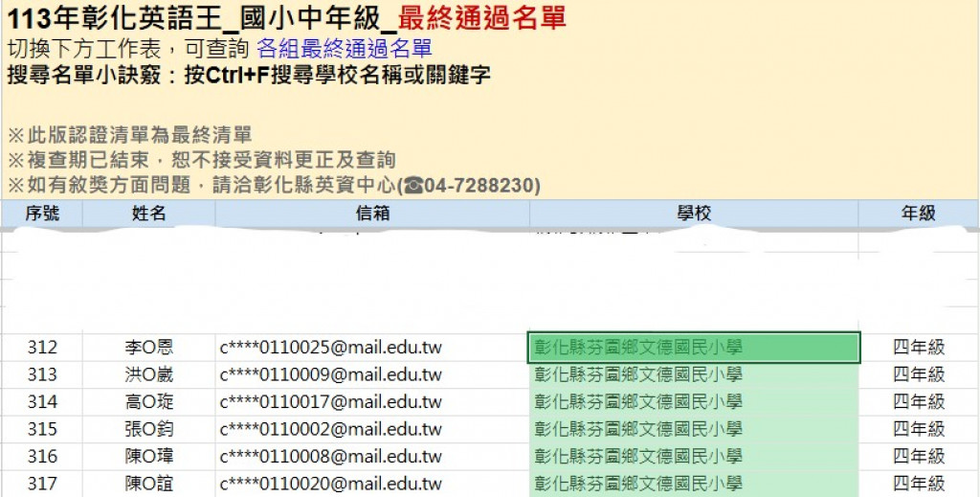Click the name cell 李O恩
The width and height of the screenshot is (980, 497).
pyautogui.click(x=148, y=348)
